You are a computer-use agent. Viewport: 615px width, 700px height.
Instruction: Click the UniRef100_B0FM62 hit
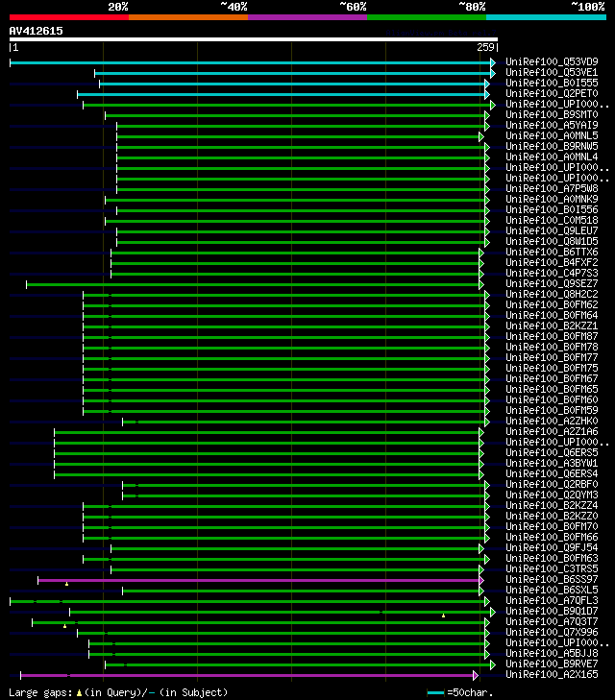coord(552,305)
